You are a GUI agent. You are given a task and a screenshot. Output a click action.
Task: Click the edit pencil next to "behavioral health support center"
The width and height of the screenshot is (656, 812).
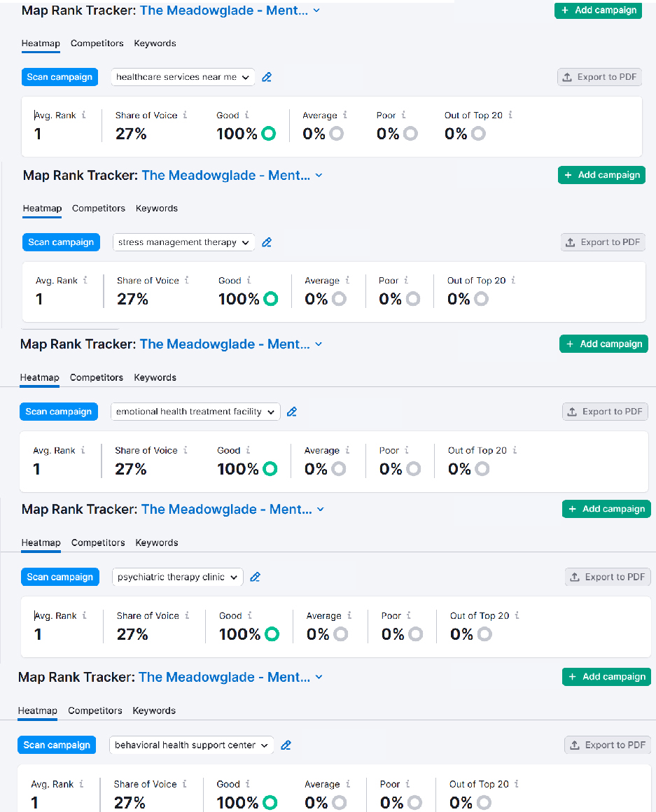[286, 745]
